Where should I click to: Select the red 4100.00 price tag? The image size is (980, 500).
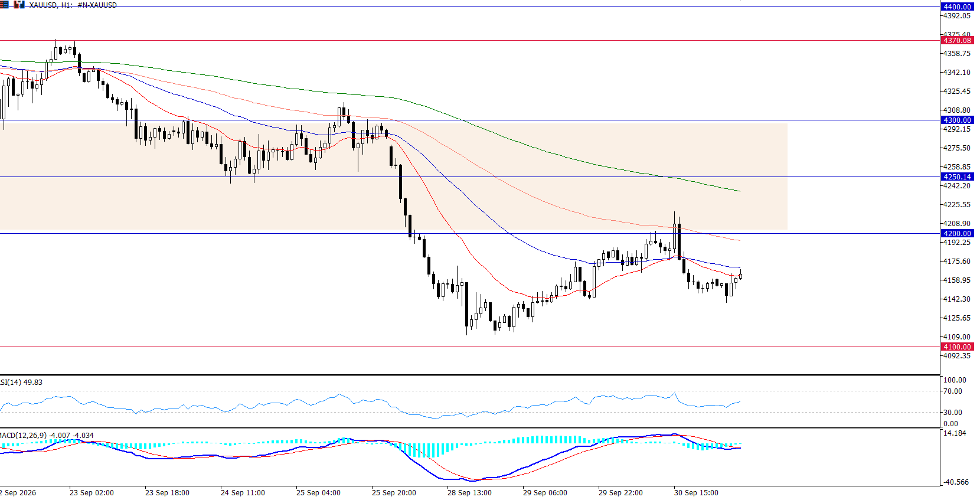(957, 347)
